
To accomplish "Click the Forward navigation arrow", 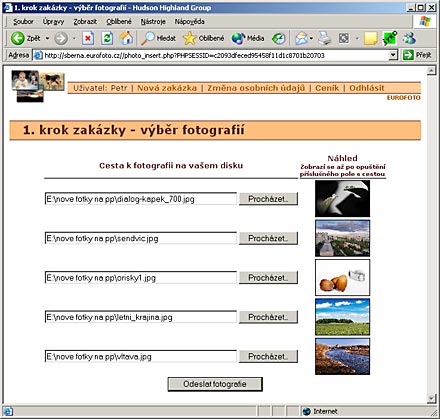I will 61,38.
